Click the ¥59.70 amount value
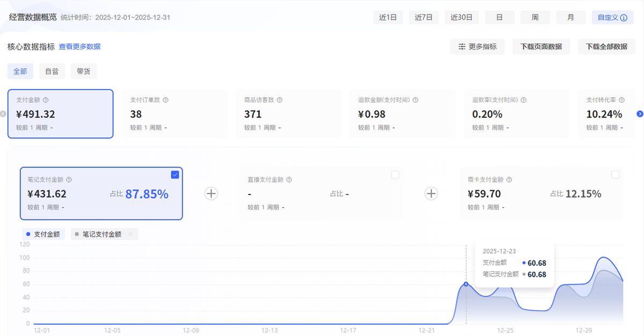Screen dimensions: 644x336 484,194
